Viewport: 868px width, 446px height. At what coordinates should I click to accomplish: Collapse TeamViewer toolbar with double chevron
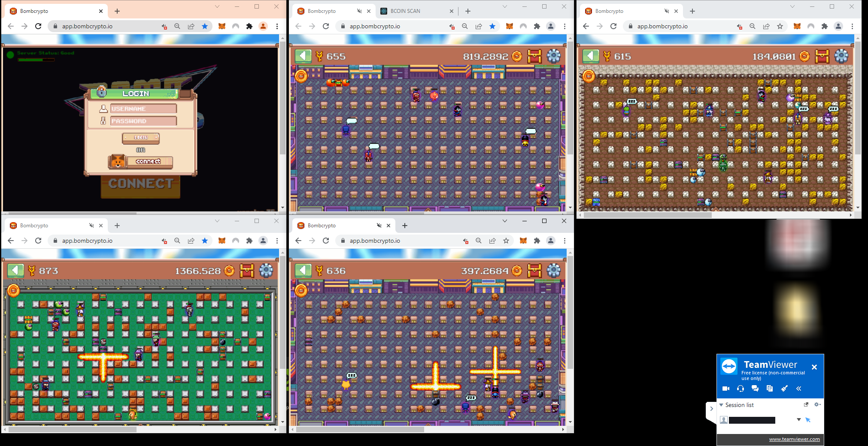[798, 389]
